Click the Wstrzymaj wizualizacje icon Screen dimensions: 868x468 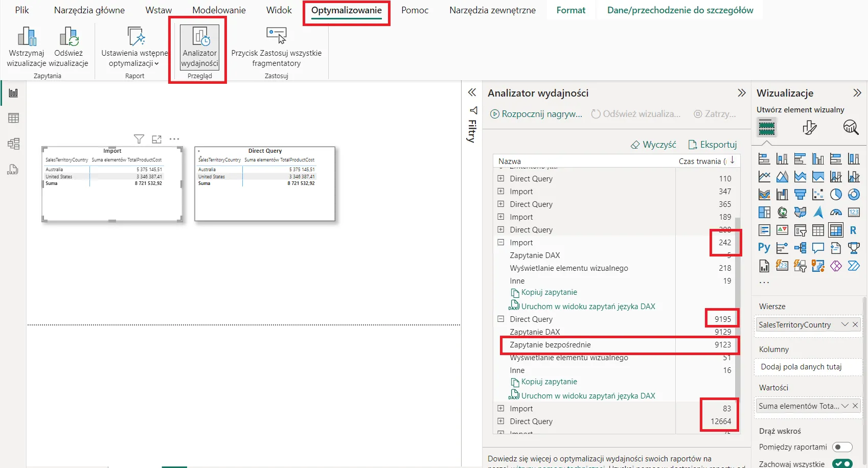pos(27,37)
